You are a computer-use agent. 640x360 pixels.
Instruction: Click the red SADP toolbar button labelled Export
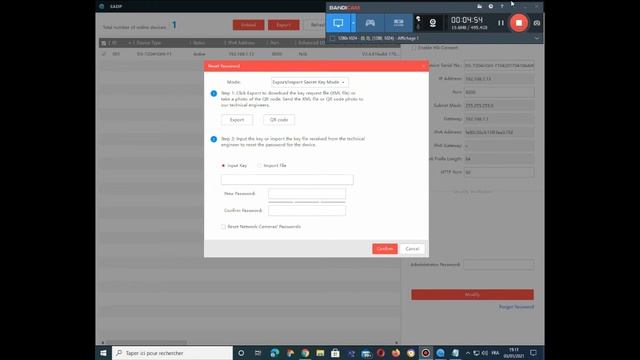[x=283, y=25]
